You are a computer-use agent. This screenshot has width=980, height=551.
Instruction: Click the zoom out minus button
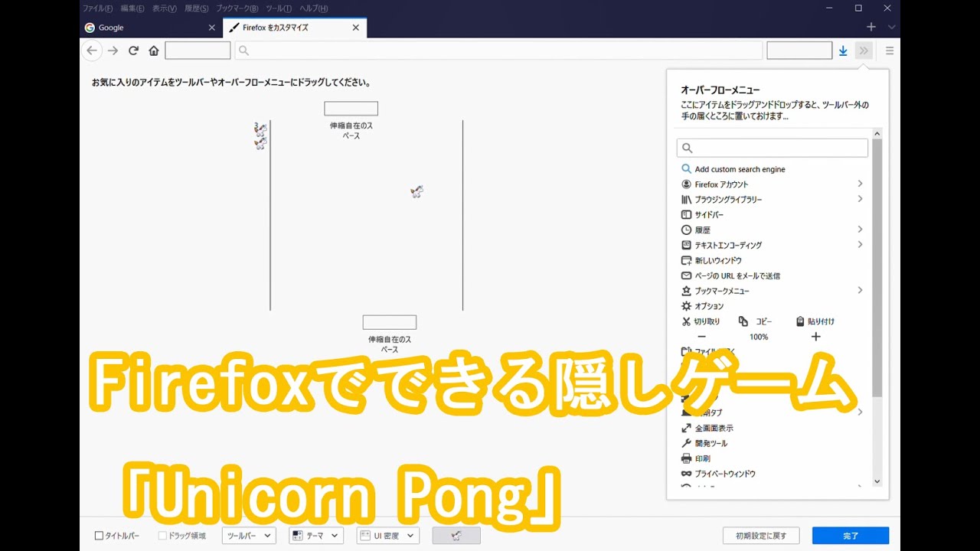point(701,337)
